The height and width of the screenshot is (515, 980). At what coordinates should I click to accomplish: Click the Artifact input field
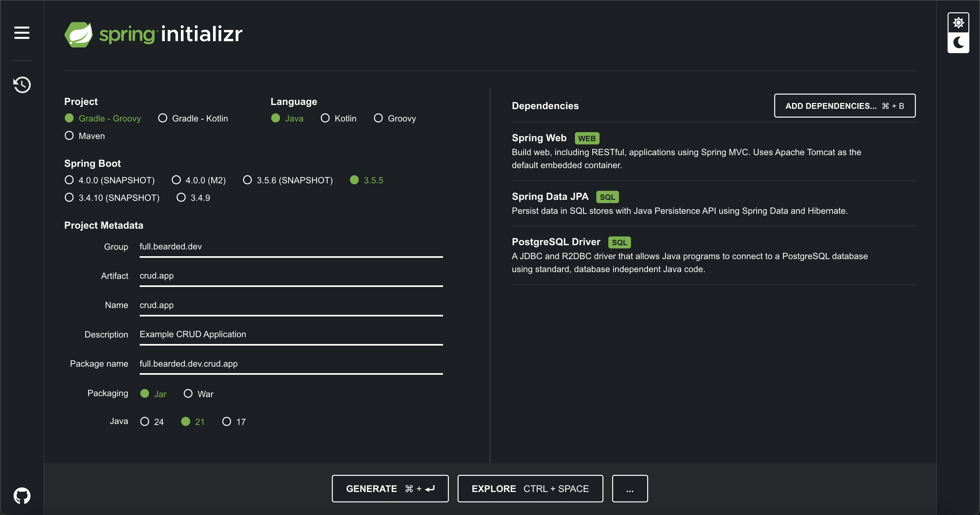click(291, 276)
